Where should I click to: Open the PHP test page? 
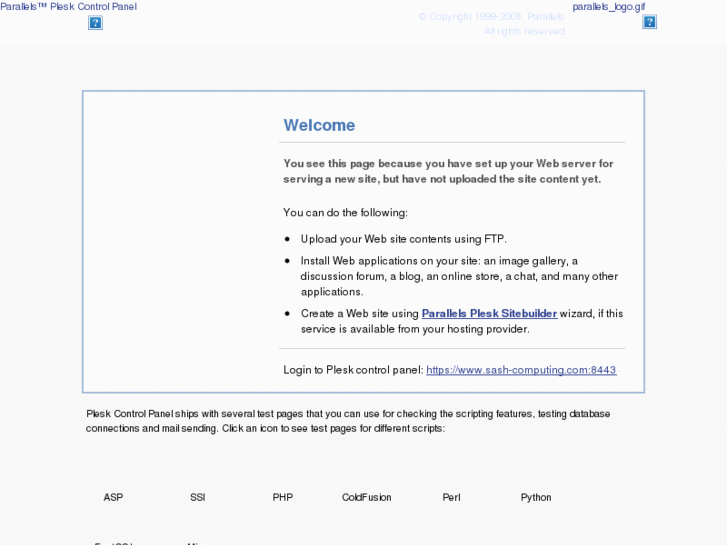pos(282,497)
